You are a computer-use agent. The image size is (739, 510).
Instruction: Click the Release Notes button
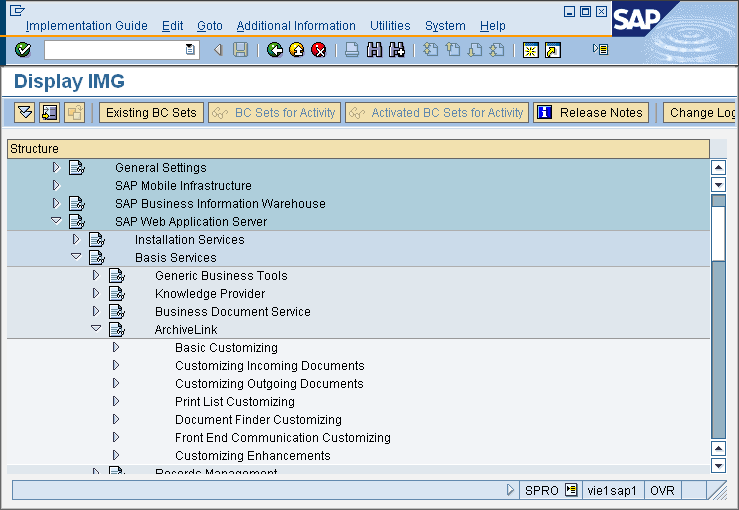591,113
